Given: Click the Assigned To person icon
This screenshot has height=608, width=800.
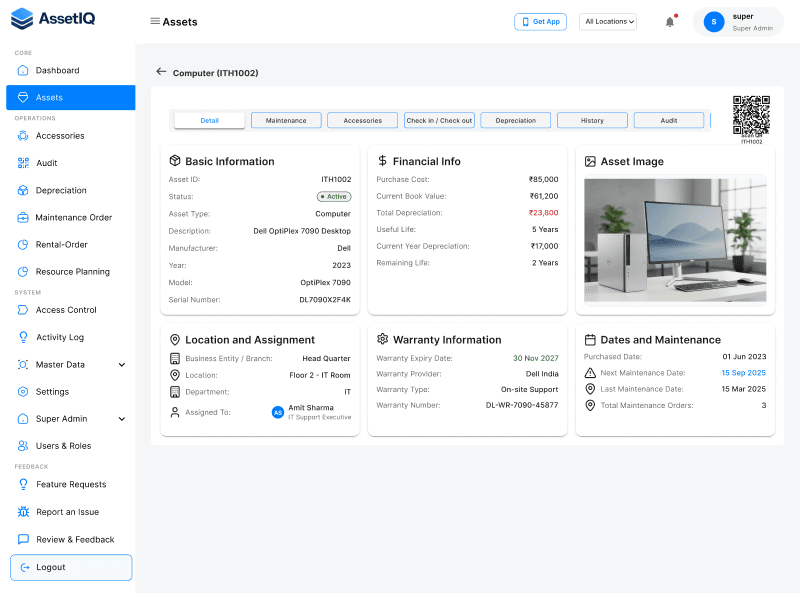Looking at the screenshot, I should tap(174, 412).
